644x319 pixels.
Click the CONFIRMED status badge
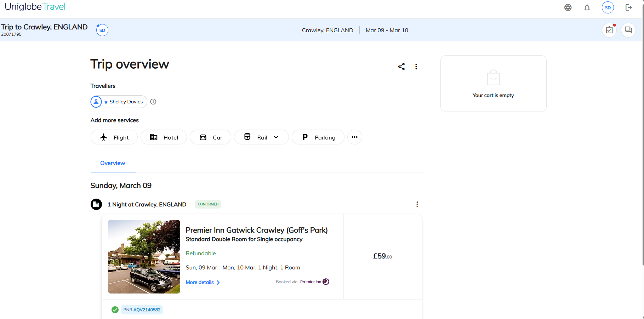(x=208, y=204)
